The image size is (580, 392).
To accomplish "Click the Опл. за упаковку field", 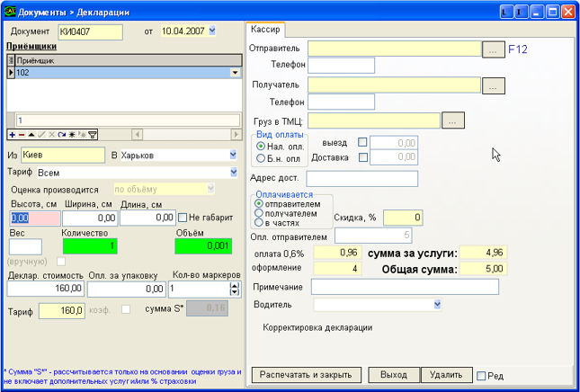I will [127, 290].
